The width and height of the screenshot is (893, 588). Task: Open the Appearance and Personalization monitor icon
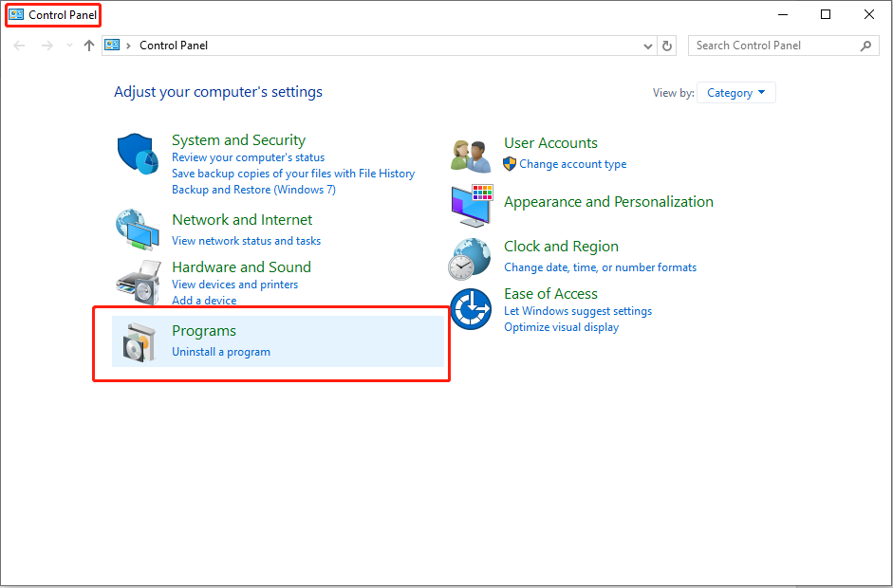[472, 206]
